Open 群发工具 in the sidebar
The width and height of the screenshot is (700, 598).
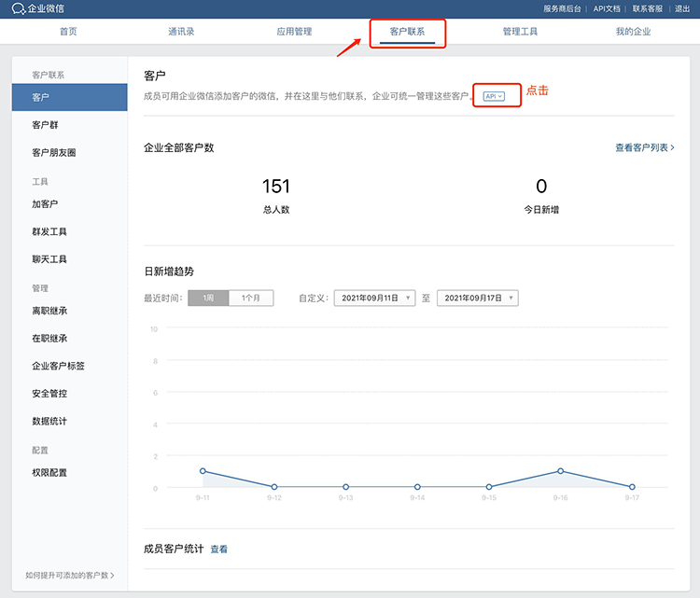click(x=49, y=231)
